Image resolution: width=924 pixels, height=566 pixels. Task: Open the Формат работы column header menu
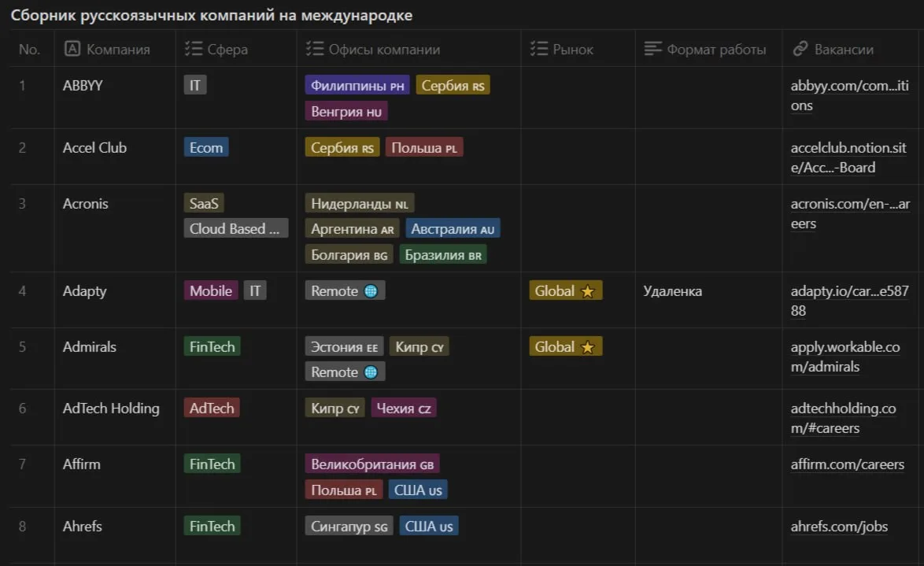tap(715, 50)
